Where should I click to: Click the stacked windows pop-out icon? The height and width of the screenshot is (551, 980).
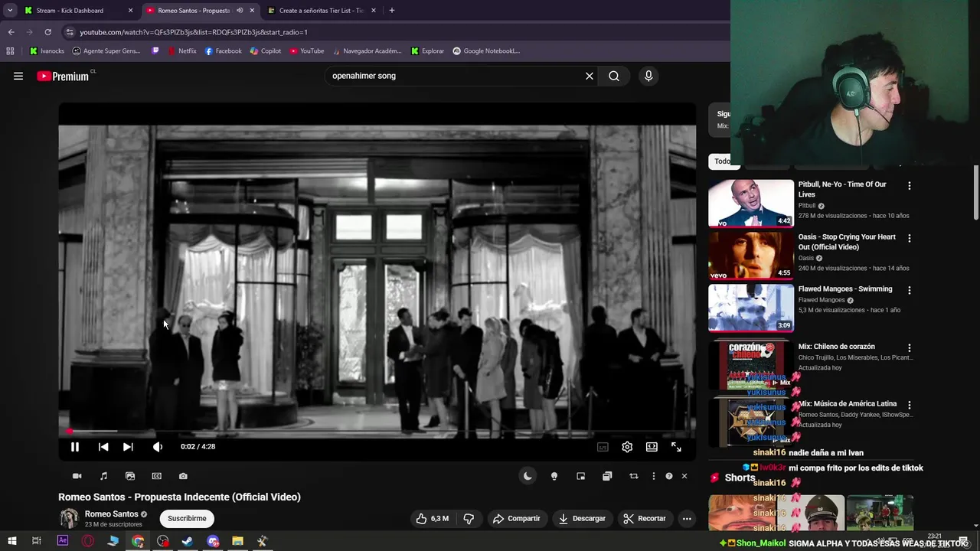click(607, 476)
